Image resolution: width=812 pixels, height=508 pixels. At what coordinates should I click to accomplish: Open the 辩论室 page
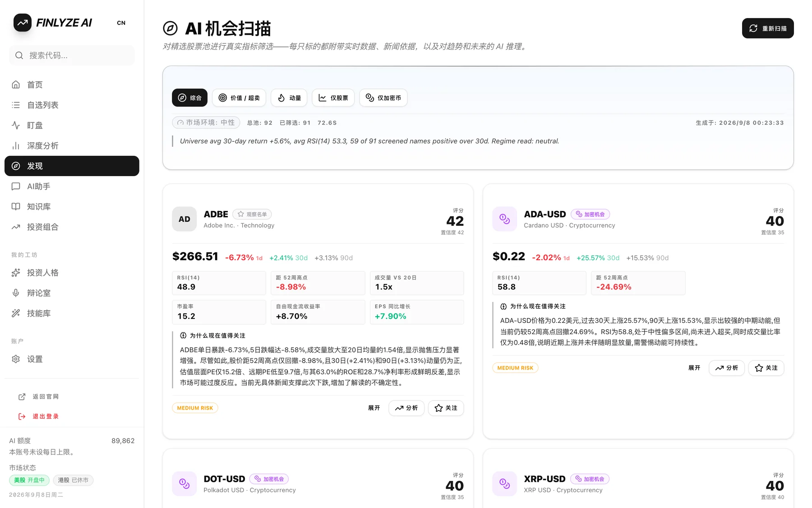(72, 293)
